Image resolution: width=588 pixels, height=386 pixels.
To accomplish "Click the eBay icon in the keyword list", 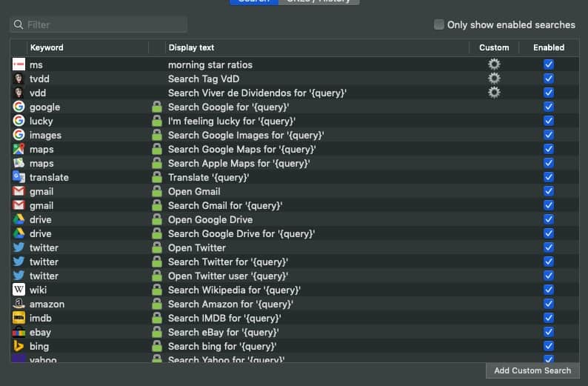I will [x=19, y=332].
